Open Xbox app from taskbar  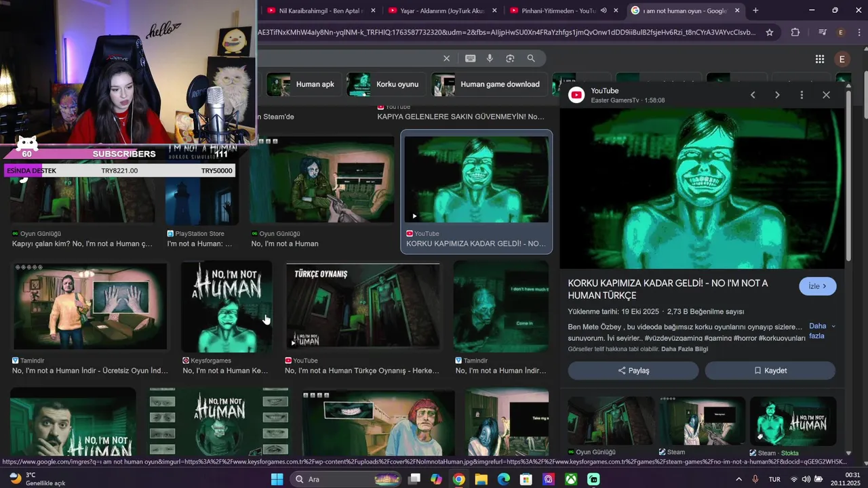[572, 479]
